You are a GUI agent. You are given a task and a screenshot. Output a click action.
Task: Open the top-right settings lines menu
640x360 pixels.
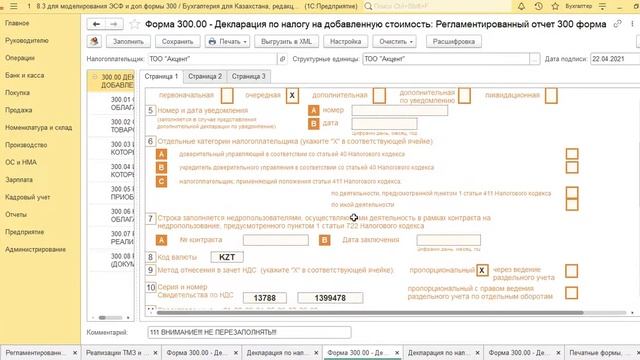602,6
